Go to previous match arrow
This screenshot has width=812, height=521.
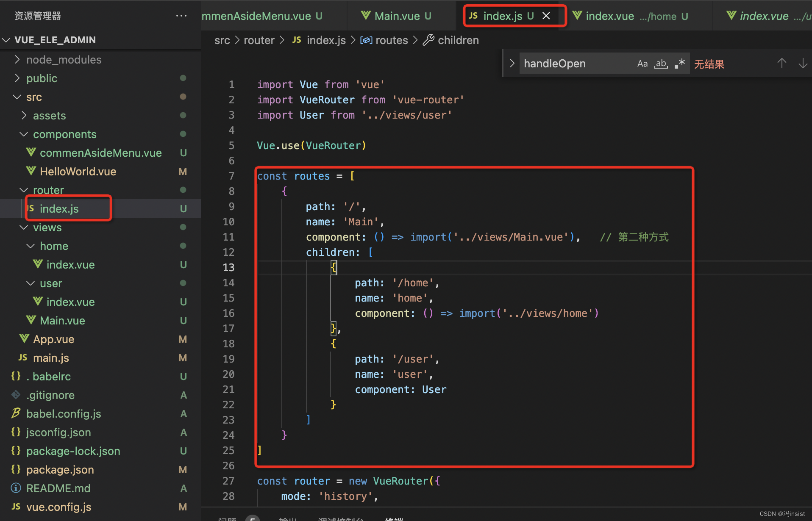point(782,64)
